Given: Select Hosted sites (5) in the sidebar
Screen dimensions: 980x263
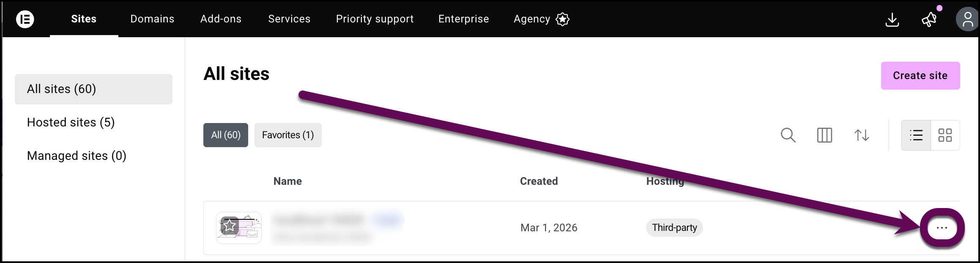Looking at the screenshot, I should 71,122.
